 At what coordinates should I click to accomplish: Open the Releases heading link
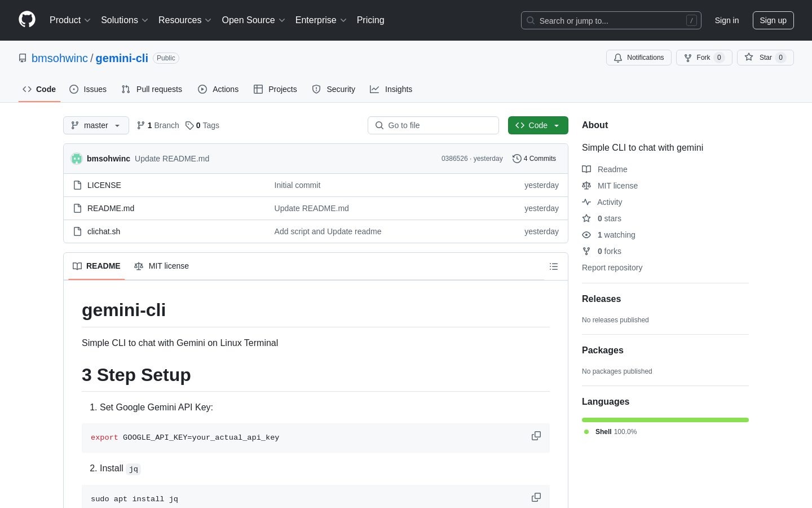click(601, 299)
